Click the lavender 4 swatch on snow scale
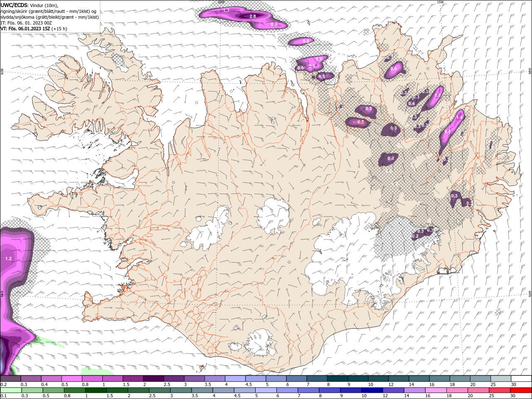Viewport: 532px width, 399px height. coord(235,379)
